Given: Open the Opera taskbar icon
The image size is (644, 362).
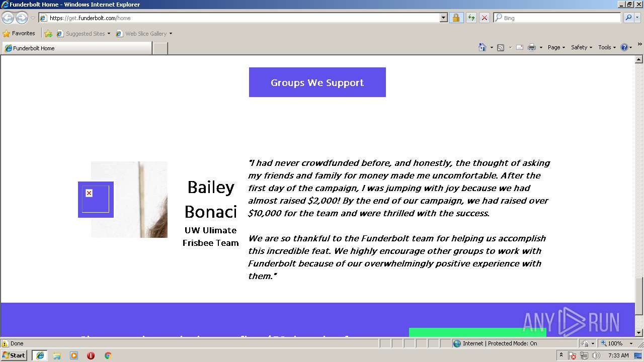Looking at the screenshot, I should point(91,355).
